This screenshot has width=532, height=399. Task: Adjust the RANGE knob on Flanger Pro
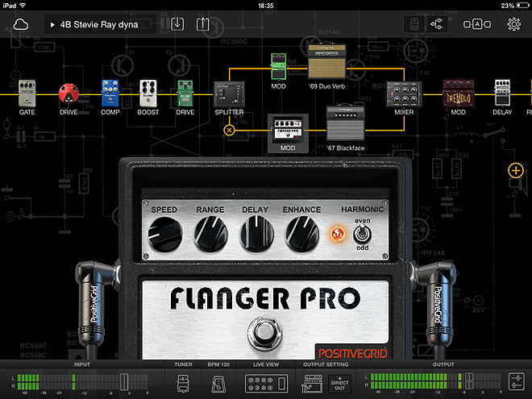[x=210, y=235]
